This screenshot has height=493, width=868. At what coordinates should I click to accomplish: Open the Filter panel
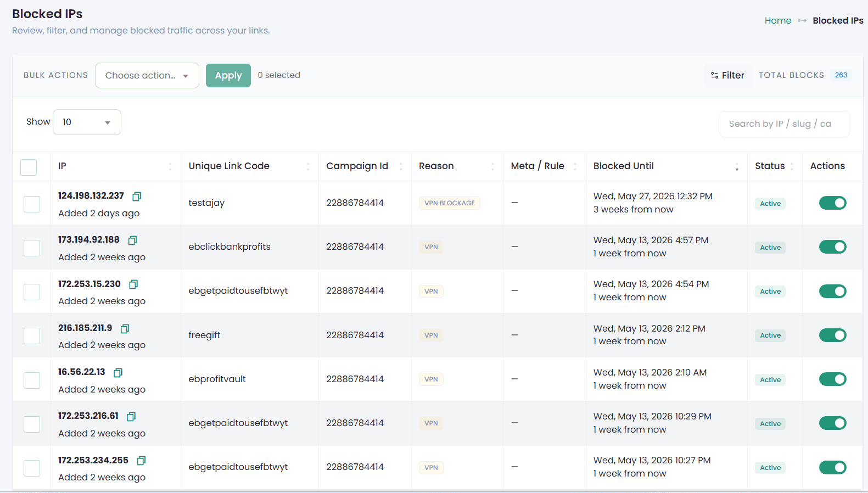(728, 75)
